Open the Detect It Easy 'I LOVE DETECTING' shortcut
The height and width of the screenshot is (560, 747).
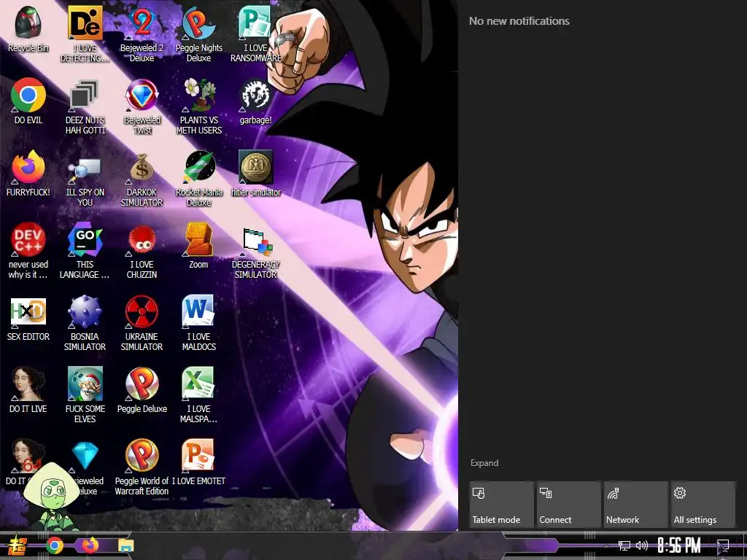point(85,34)
